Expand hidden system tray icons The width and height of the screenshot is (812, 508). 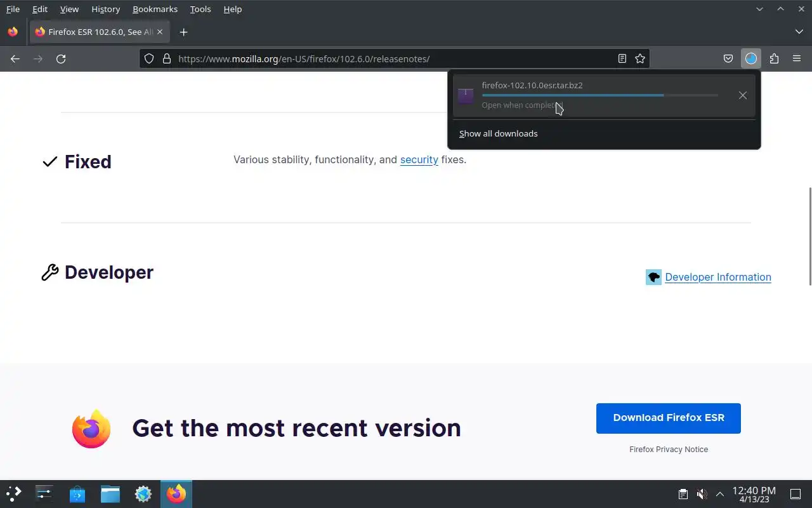coord(719,494)
